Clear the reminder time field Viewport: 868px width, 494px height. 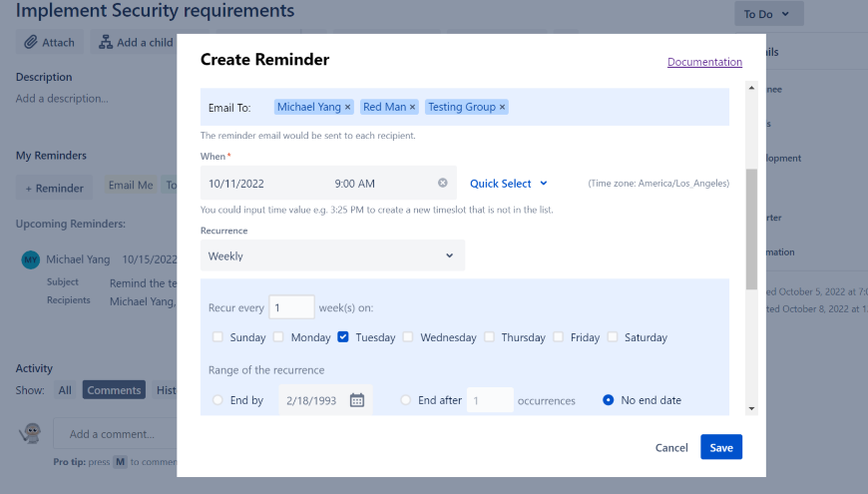[443, 184]
